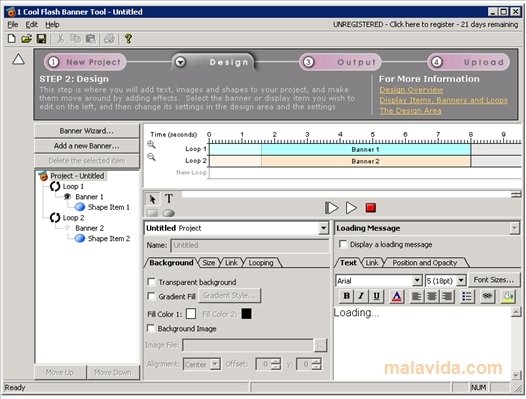Open the Alignment Center dropdown
Image resolution: width=526 pixels, height=399 pixels.
(215, 364)
